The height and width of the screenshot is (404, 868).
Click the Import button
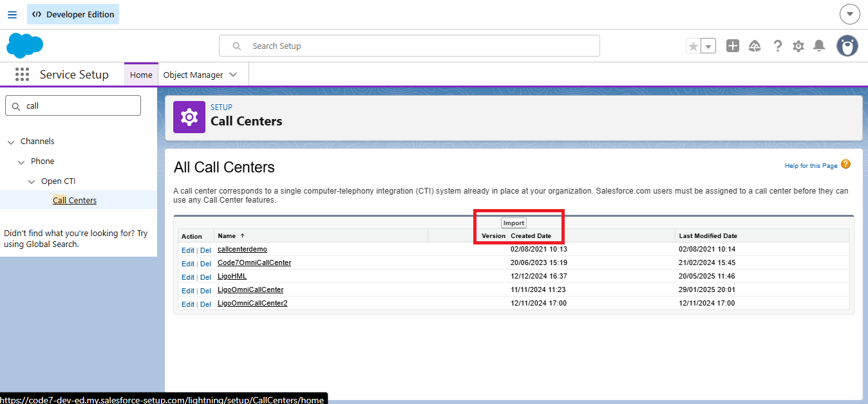(x=514, y=223)
